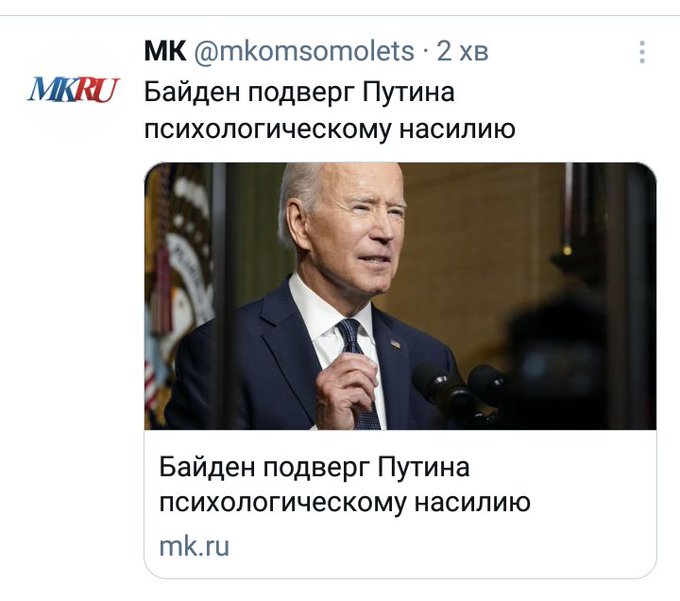The width and height of the screenshot is (680, 601).
Task: Click the microphones in the card photo
Action: point(460,388)
